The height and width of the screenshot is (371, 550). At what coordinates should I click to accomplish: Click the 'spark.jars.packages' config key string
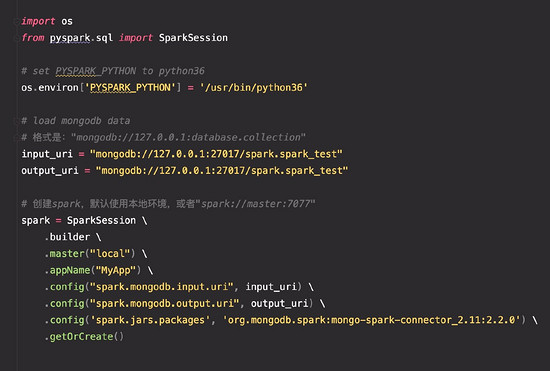[150, 320]
